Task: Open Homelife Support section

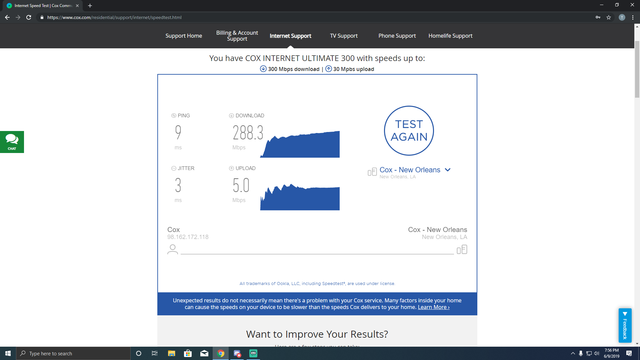Action: tap(450, 36)
